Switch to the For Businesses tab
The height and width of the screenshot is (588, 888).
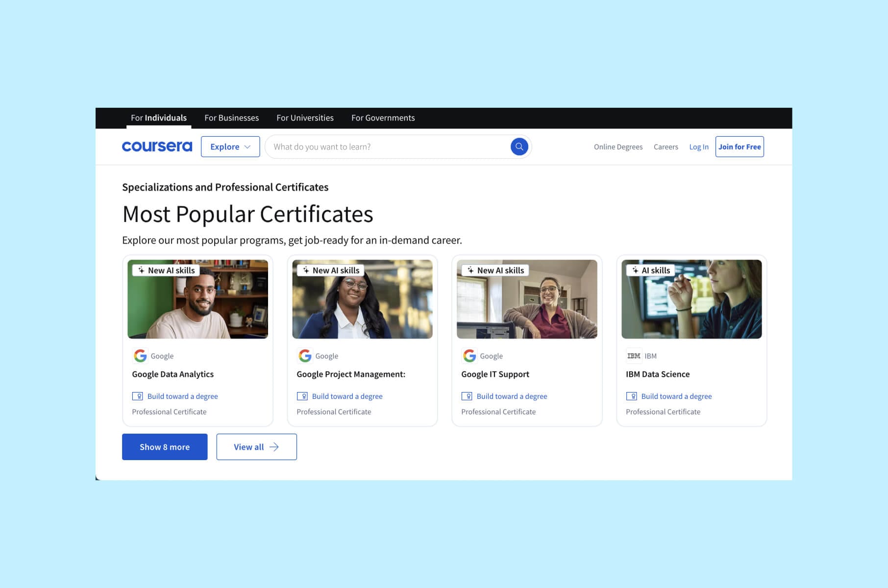[232, 118]
